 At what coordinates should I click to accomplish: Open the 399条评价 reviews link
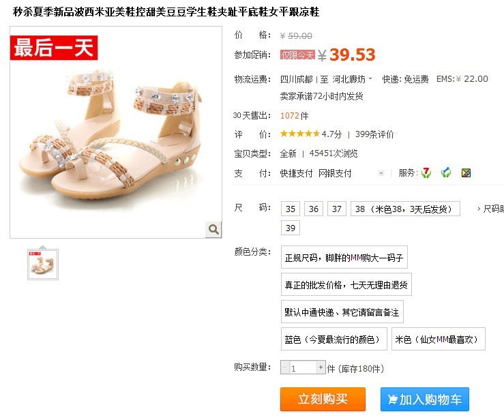click(x=374, y=134)
